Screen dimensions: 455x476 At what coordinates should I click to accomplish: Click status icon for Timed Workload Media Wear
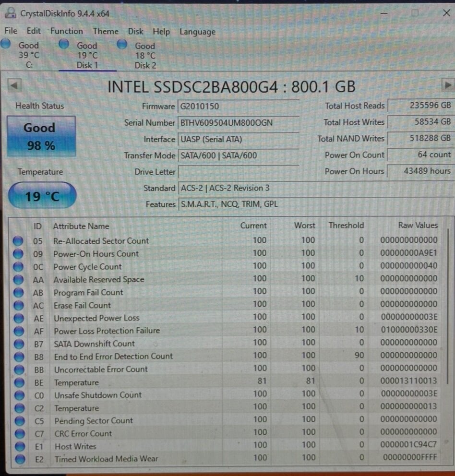(19, 459)
